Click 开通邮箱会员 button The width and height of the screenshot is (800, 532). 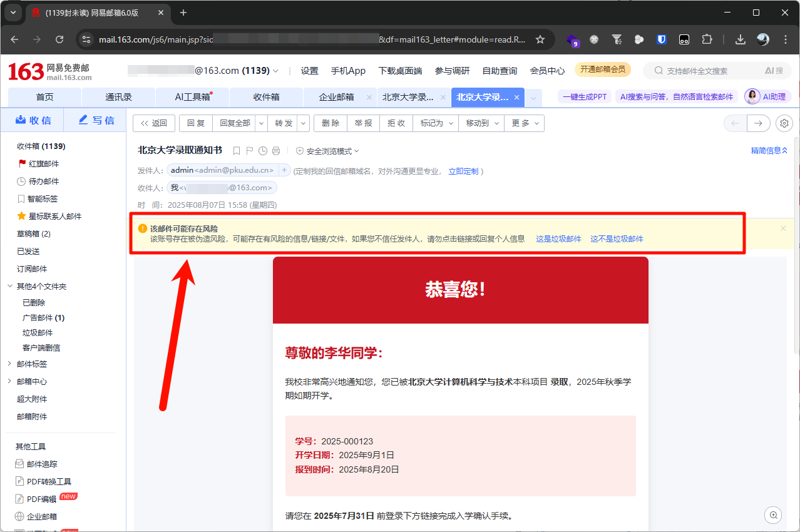coord(602,69)
